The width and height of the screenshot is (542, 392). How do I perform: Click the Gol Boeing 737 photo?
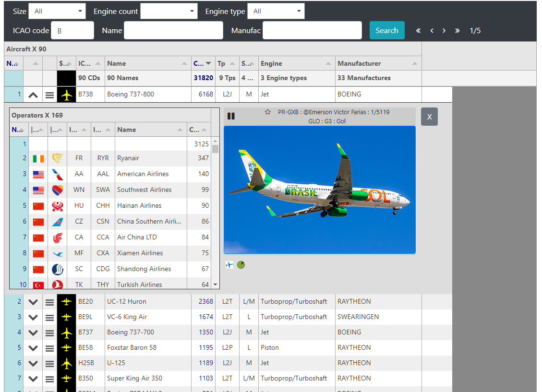pyautogui.click(x=320, y=190)
